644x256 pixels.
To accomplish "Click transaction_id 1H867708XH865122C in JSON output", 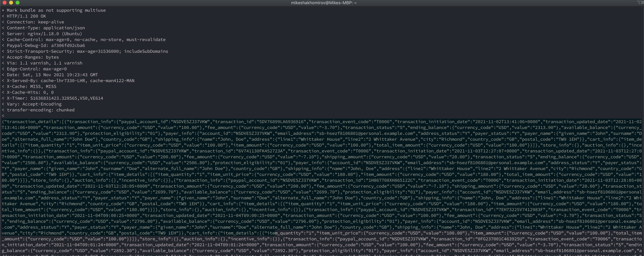I will coord(391,180).
